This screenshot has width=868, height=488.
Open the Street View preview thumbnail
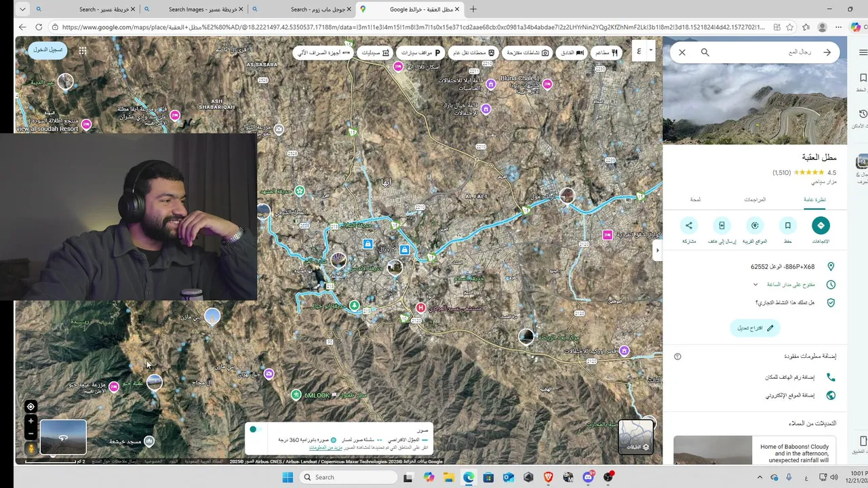point(63,438)
